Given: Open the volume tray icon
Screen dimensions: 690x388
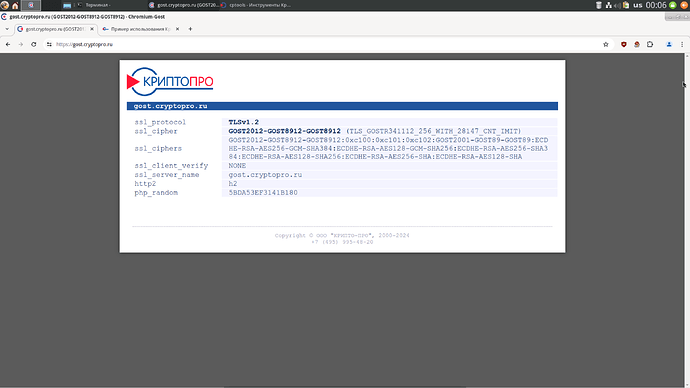Looking at the screenshot, I should tap(617, 5).
